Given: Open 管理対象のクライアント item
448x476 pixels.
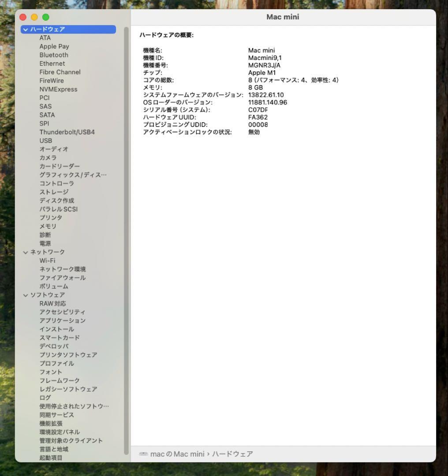Looking at the screenshot, I should (x=71, y=440).
